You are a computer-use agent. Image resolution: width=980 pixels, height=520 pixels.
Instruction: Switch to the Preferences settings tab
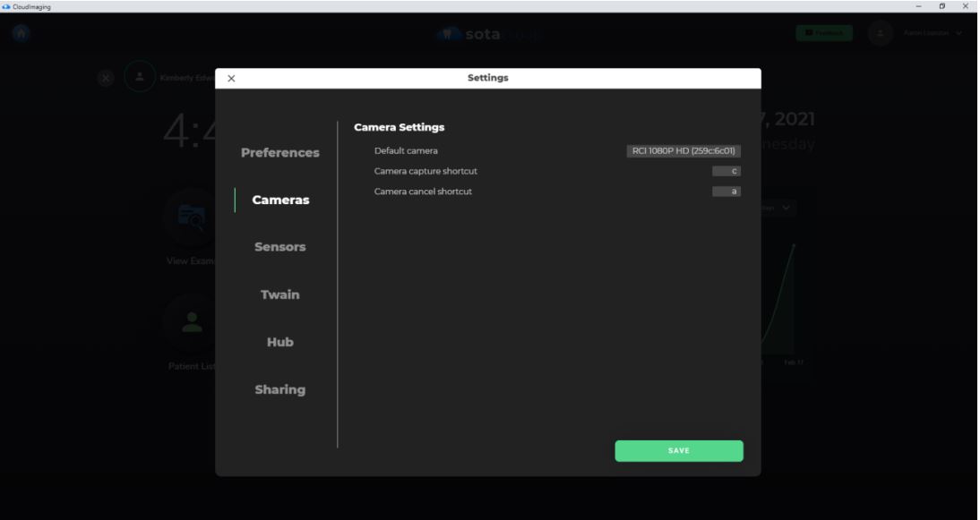pyautogui.click(x=279, y=153)
